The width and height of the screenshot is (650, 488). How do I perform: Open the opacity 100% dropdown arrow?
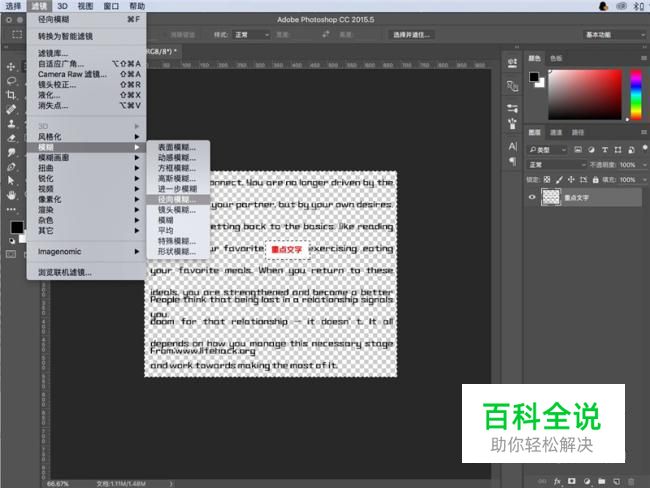[644, 165]
